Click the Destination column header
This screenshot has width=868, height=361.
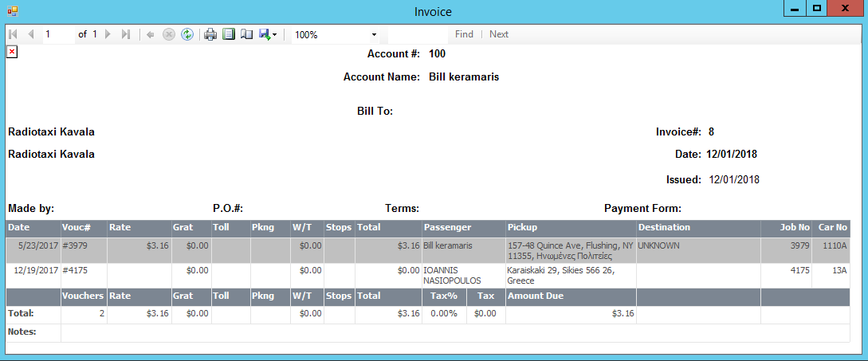698,228
